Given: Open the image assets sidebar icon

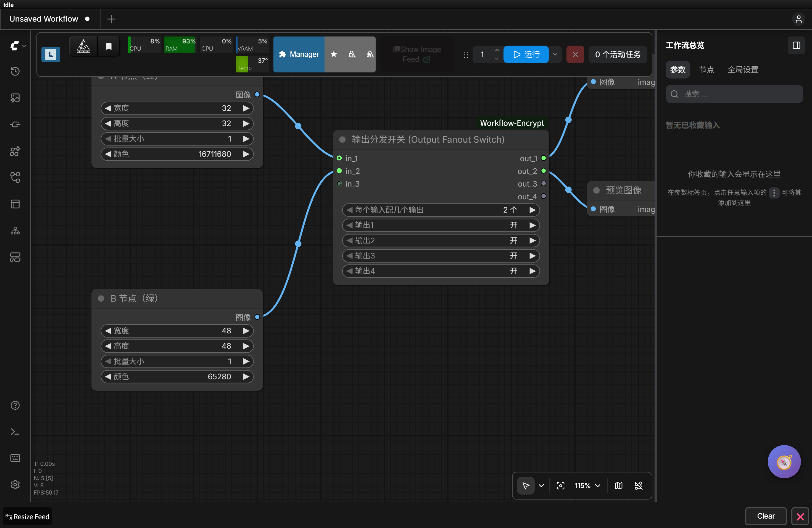Looking at the screenshot, I should 15,98.
